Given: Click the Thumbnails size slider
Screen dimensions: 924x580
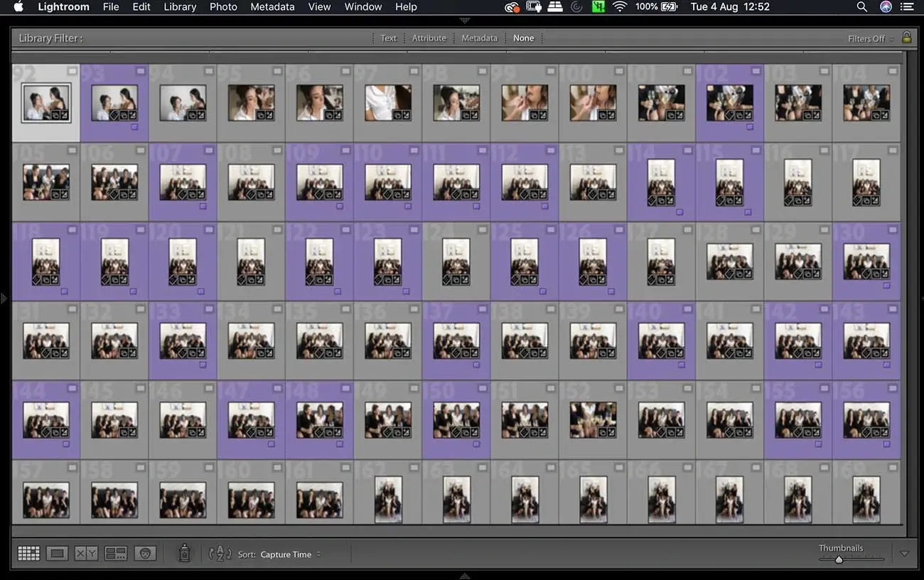Looking at the screenshot, I should (839, 559).
